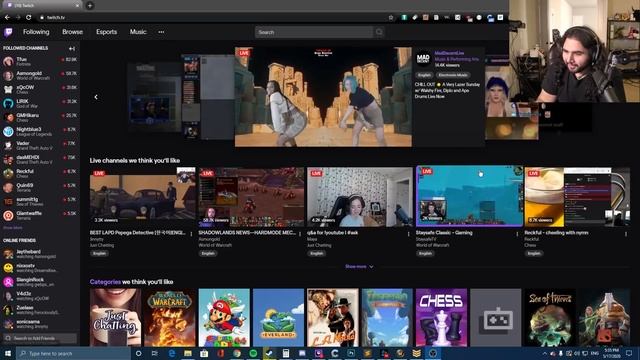Open Steam from the taskbar
Image resolution: width=640 pixels, height=360 pixels.
(269, 353)
